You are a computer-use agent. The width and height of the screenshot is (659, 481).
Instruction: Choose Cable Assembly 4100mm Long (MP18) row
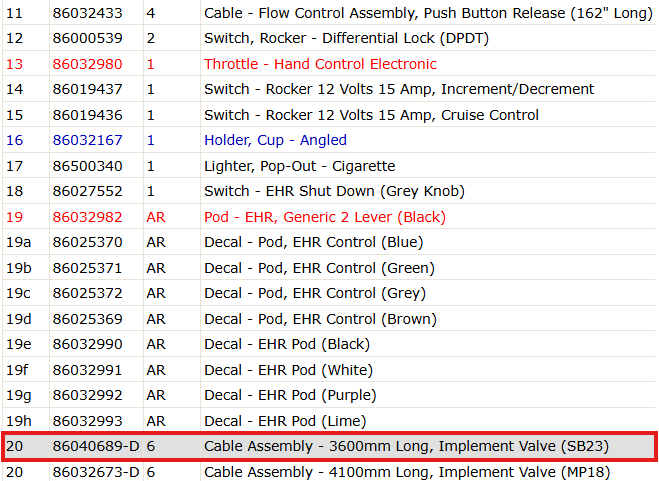[329, 472]
